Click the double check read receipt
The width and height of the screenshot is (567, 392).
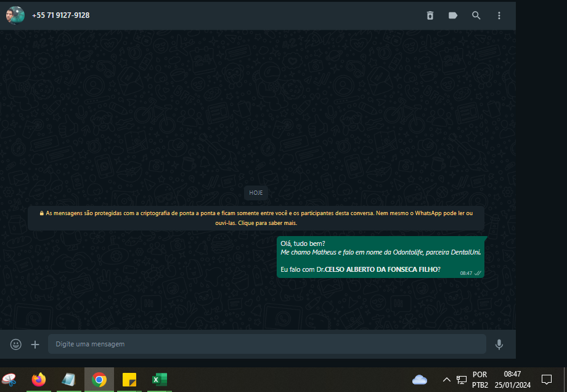(478, 273)
